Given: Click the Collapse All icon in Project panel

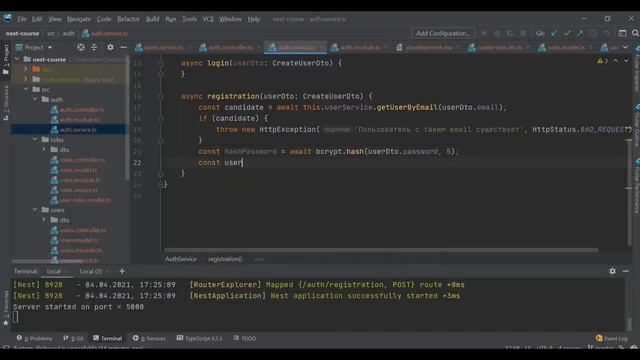Looking at the screenshot, I should (94, 47).
